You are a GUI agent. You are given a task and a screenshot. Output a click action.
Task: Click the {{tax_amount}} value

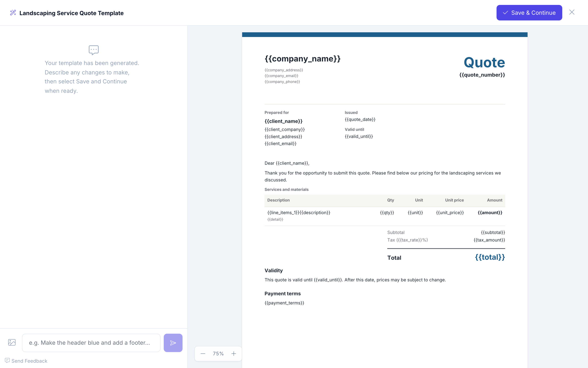coord(489,240)
